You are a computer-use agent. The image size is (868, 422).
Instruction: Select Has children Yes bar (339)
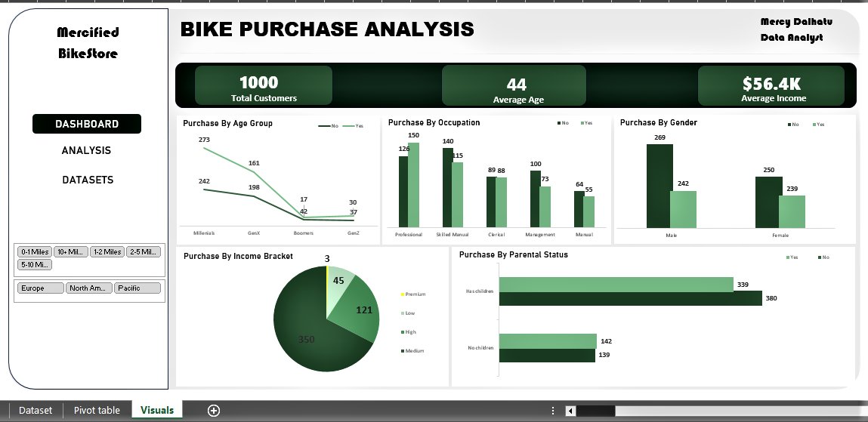(x=616, y=285)
